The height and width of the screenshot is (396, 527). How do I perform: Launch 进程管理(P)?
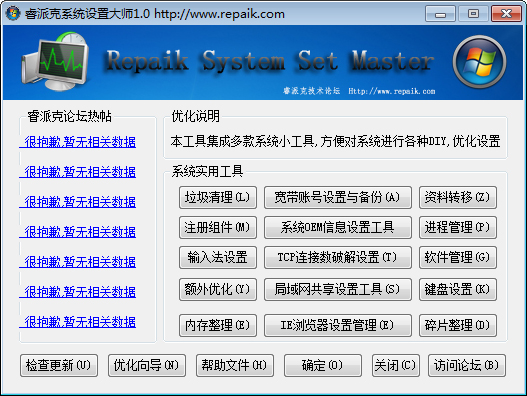tap(458, 228)
